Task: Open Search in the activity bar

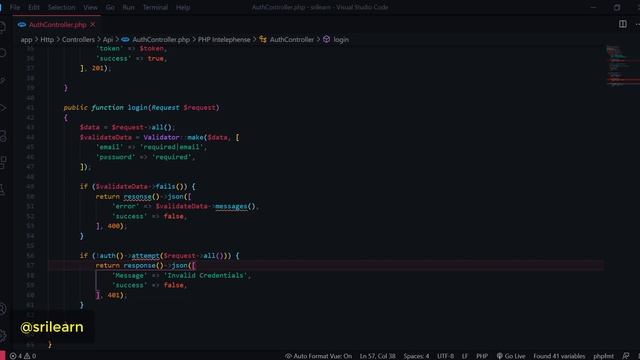Action: click(x=3, y=53)
